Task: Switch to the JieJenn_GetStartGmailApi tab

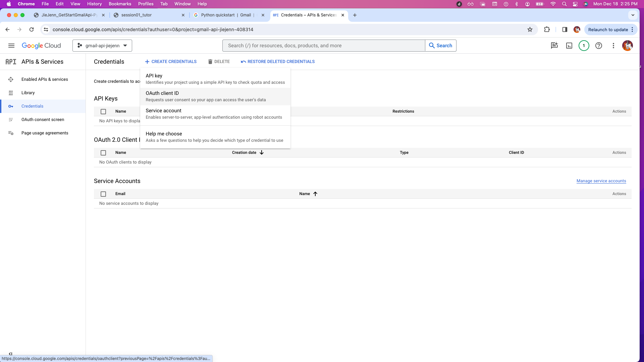Action: click(x=69, y=15)
